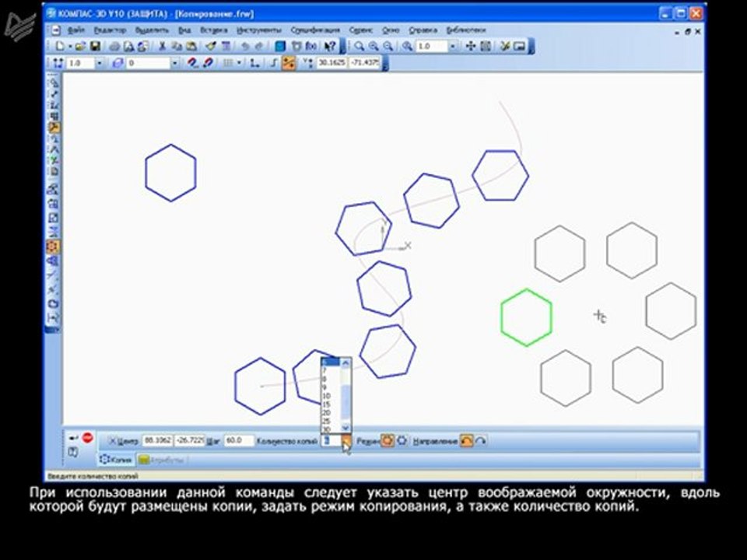Create a new document with the New icon
Image resolution: width=747 pixels, height=560 pixels.
click(x=60, y=46)
